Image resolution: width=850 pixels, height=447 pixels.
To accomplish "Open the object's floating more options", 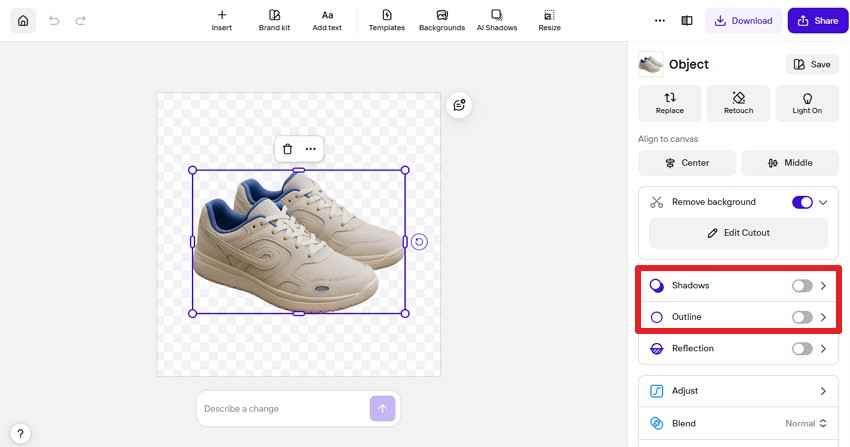I will pyautogui.click(x=311, y=149).
